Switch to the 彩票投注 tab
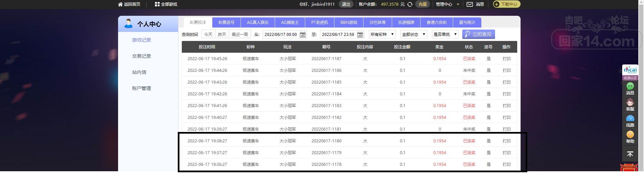Image resolution: width=644 pixels, height=184 pixels. (198, 22)
